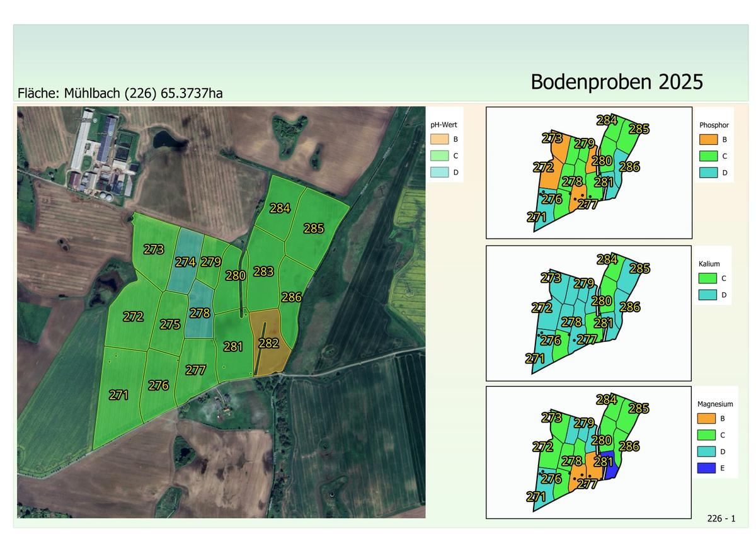Pick field label 278 on the aerial map

coord(200,313)
